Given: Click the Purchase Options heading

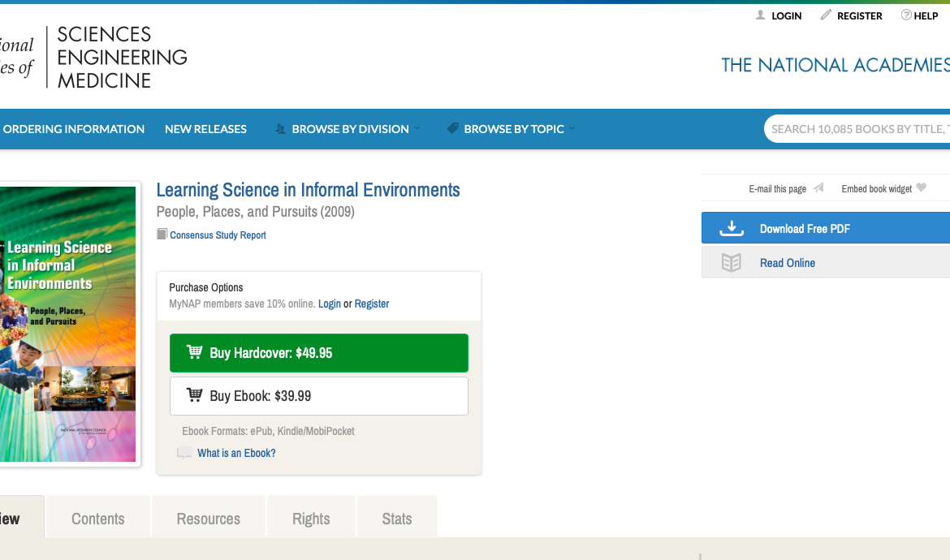Looking at the screenshot, I should pos(206,287).
